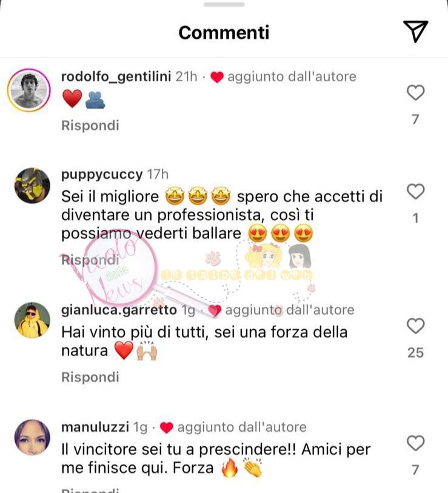This screenshot has height=493, width=448.
Task: Open gianluca.garretto's yellow jacket avatar
Action: coord(32,320)
